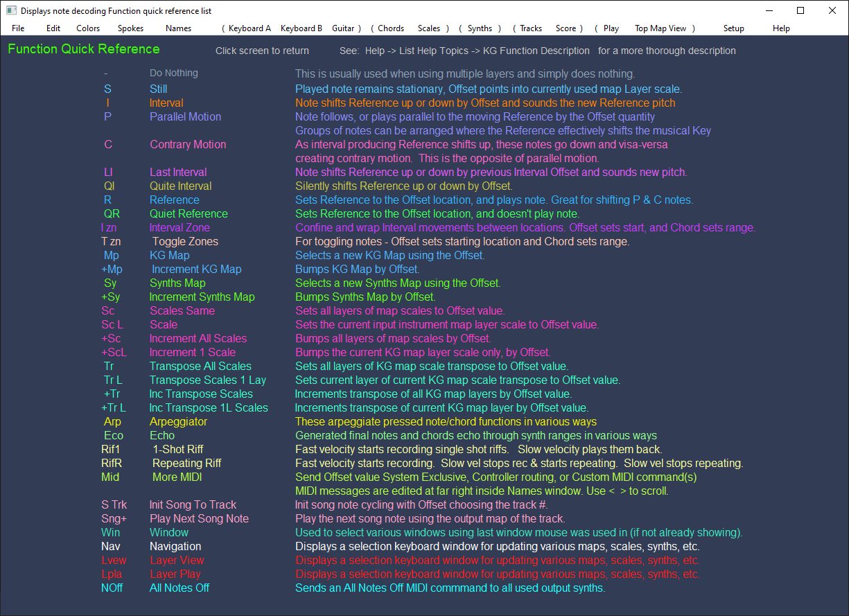Click the Spokes menu item
Viewport: 849px width, 616px height.
[x=131, y=28]
